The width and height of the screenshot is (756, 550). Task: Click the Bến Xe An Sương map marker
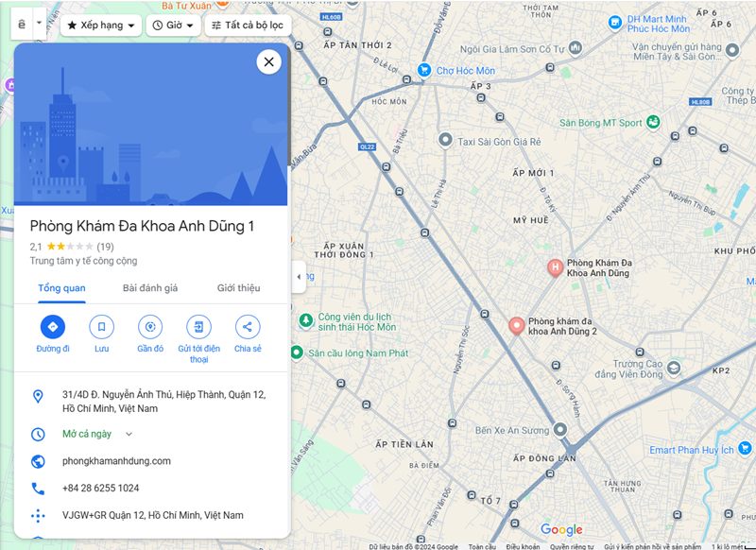[559, 429]
